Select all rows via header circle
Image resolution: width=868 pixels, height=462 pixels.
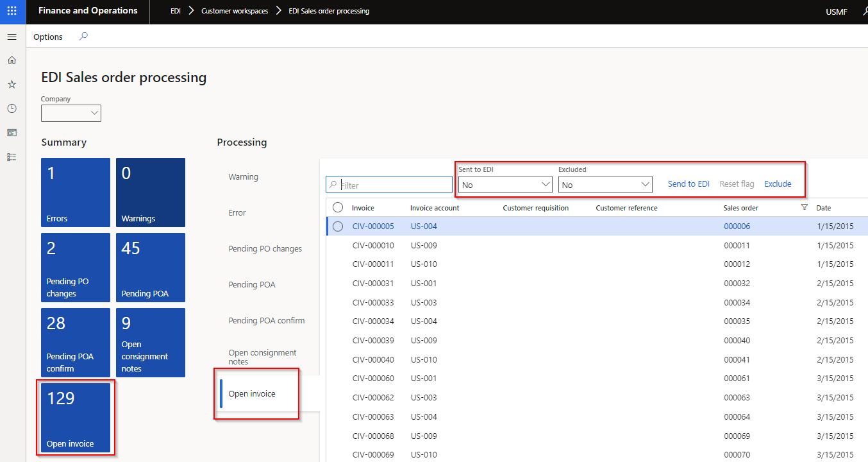coord(338,207)
